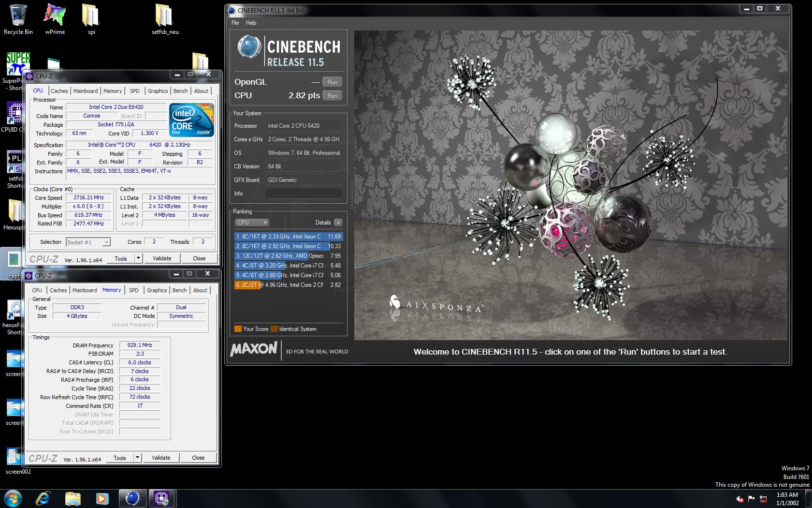Image resolution: width=812 pixels, height=508 pixels.
Task: Select ranking row Core i7 5.06
Action: click(x=288, y=275)
